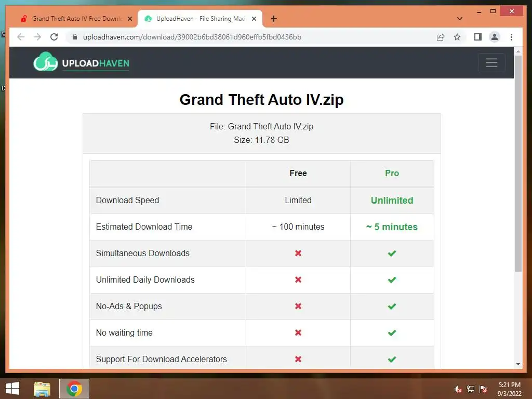Click the red X for Simultaneous Downloads
The width and height of the screenshot is (532, 399).
pyautogui.click(x=298, y=253)
